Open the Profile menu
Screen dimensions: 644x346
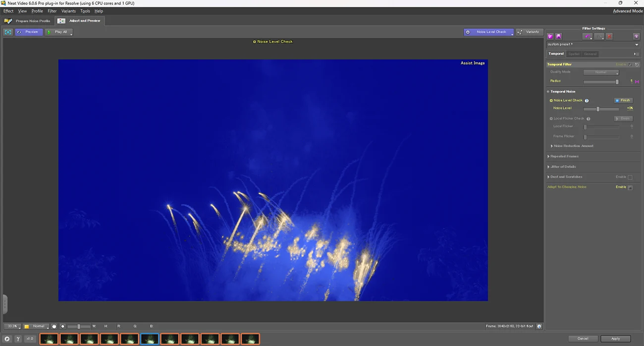(x=37, y=11)
